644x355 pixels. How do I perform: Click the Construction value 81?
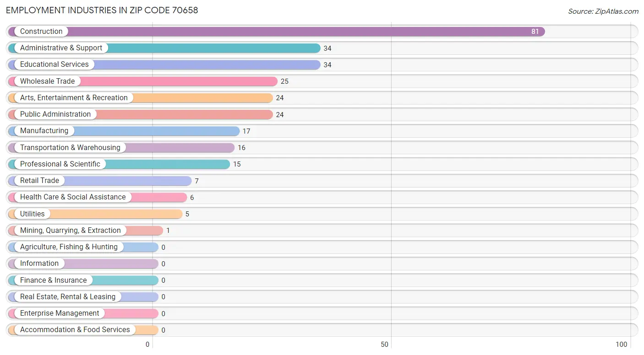click(x=535, y=32)
